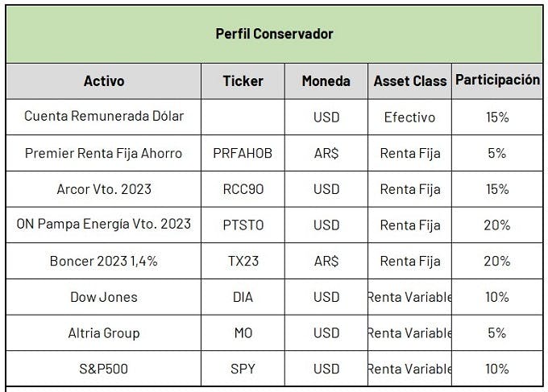Viewport: 548px width, 392px height.
Task: Select the Asset Class header cell
Action: [x=410, y=81]
